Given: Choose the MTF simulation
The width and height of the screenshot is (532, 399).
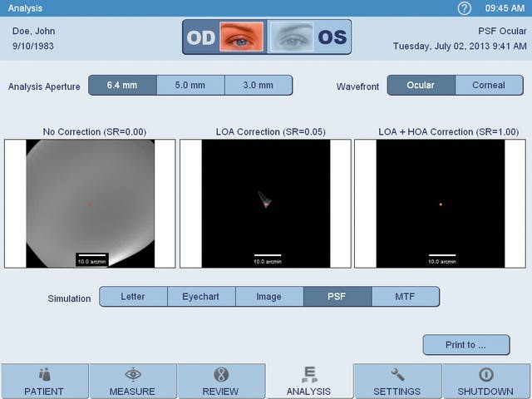Looking at the screenshot, I should point(405,297).
